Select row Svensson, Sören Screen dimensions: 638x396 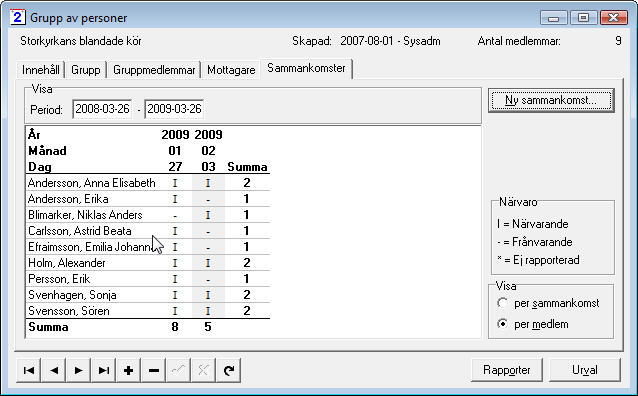click(148, 311)
